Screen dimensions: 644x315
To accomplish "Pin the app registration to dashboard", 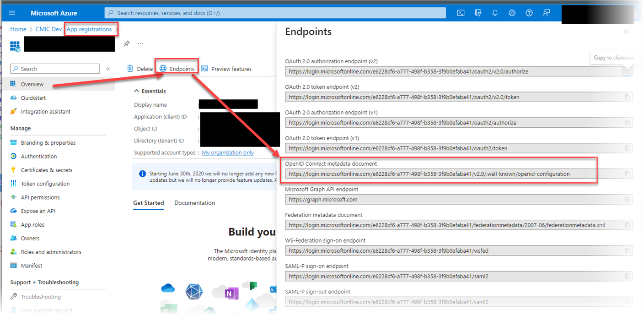I will pyautogui.click(x=127, y=43).
